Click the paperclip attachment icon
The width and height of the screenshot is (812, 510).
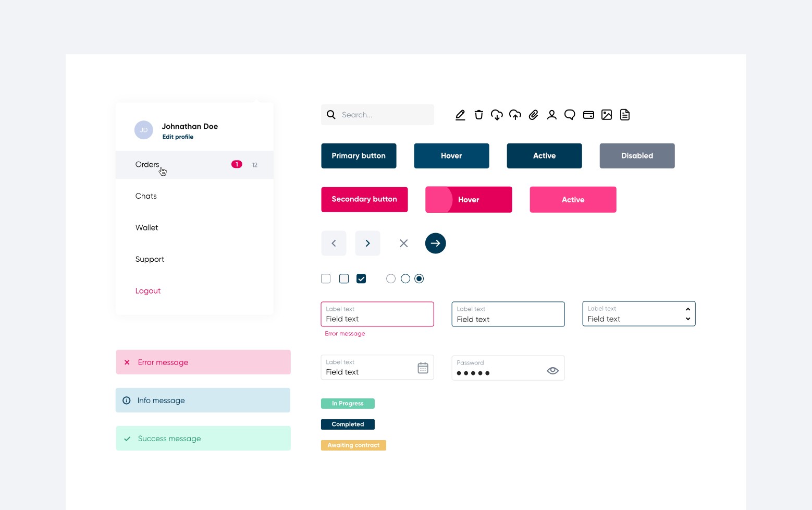coord(533,115)
